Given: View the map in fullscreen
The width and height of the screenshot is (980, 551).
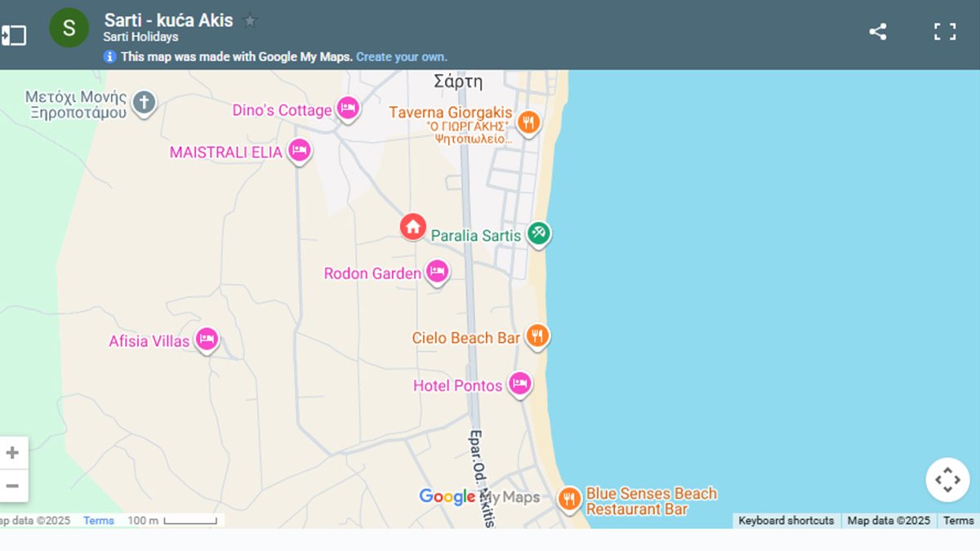Looking at the screenshot, I should pyautogui.click(x=945, y=32).
